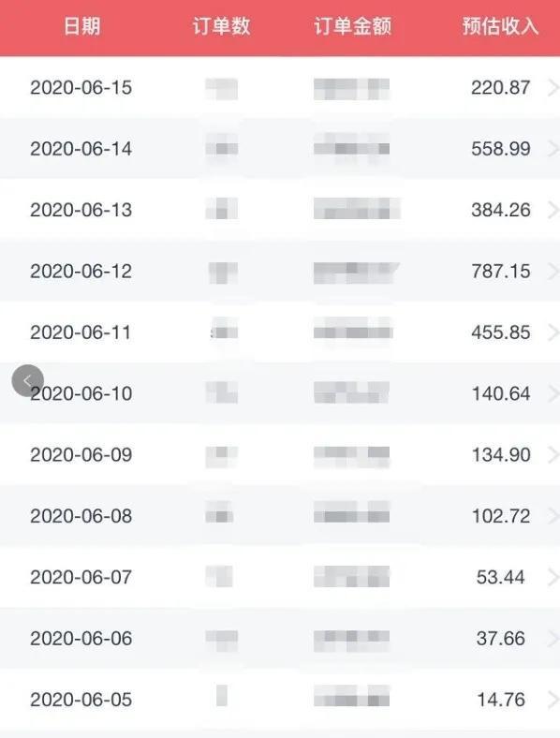Click the 订单金额 column header

point(352,26)
